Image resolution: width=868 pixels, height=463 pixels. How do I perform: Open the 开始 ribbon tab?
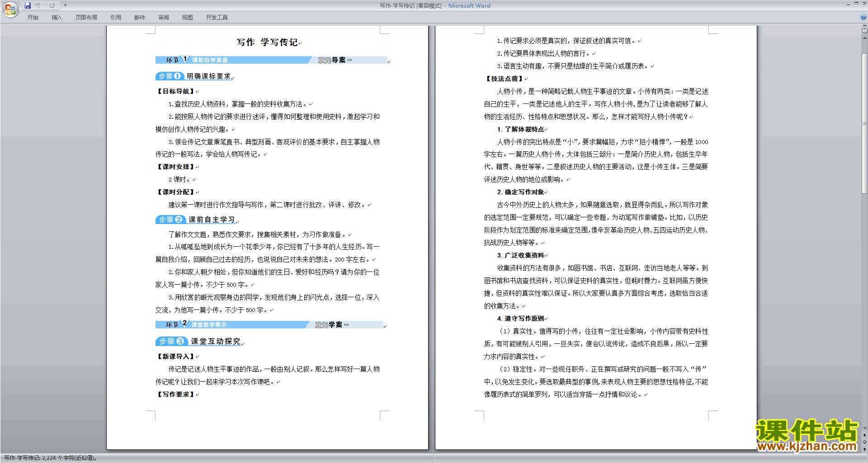coord(33,18)
